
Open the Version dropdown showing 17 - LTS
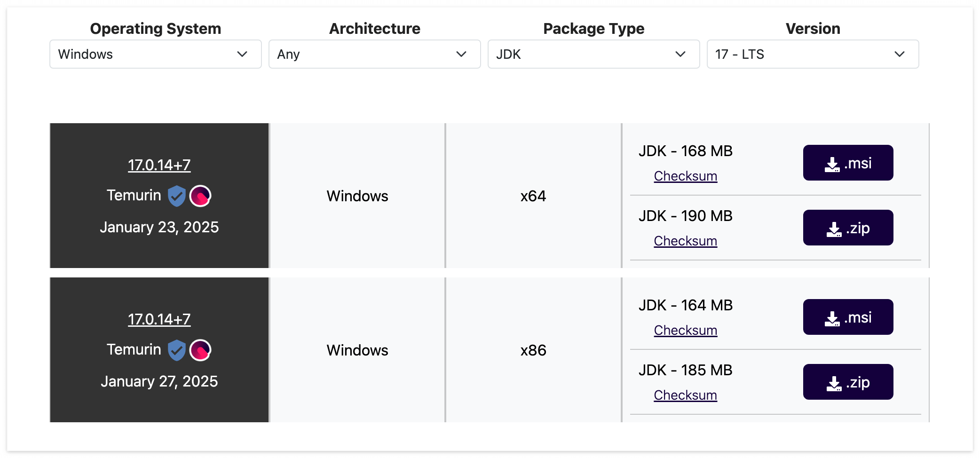coord(813,54)
